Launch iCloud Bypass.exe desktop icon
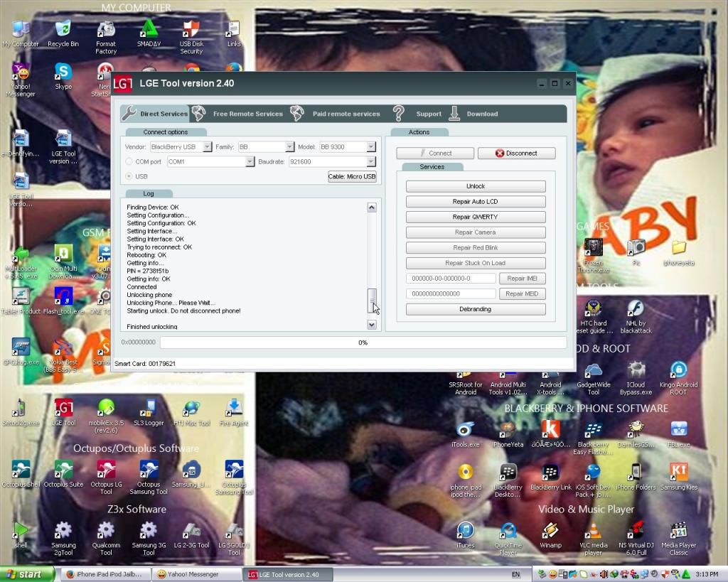The width and height of the screenshot is (728, 582). 636,378
